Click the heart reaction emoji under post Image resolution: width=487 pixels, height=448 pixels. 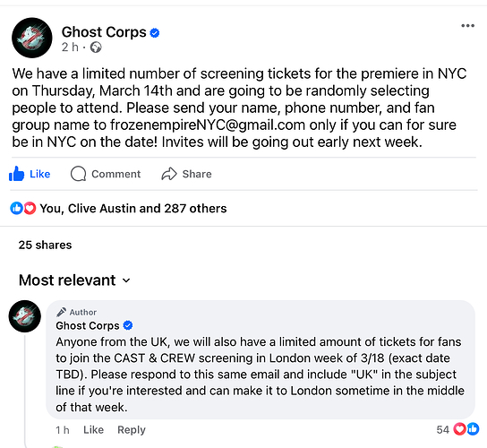(30, 208)
